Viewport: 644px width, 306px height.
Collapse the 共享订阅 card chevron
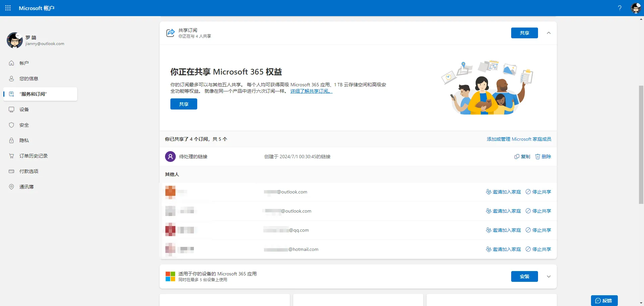tap(549, 33)
